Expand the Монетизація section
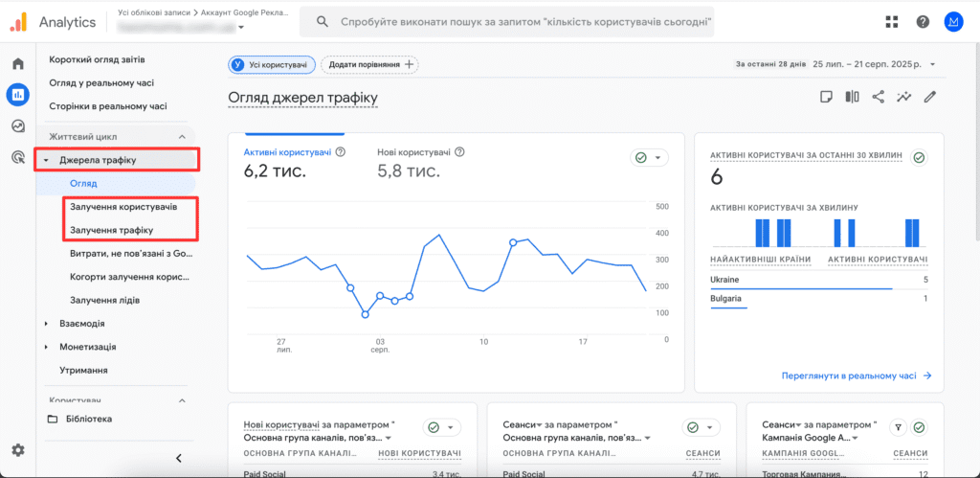The width and height of the screenshot is (980, 478). (46, 347)
